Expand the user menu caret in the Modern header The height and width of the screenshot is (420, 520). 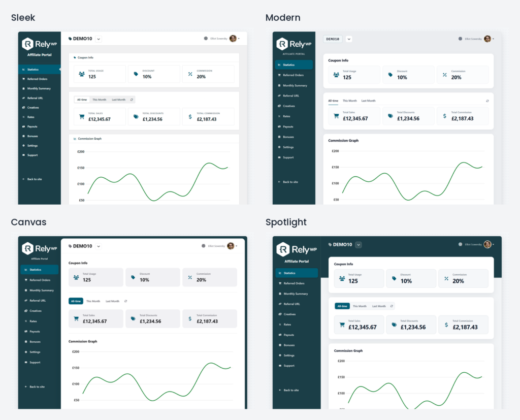(x=493, y=39)
